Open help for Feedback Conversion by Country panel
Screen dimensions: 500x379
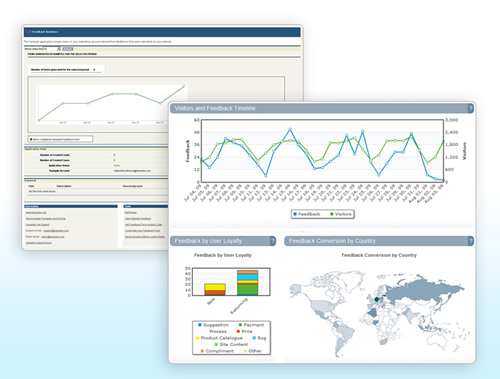[x=470, y=241]
